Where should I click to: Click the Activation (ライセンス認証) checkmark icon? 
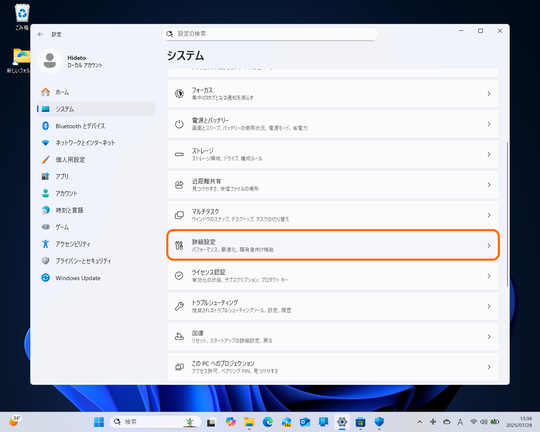click(179, 276)
